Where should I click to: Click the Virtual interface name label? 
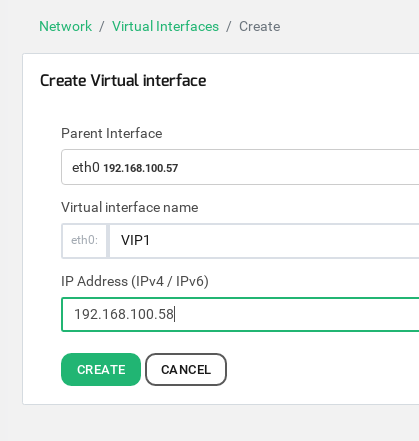pos(130,207)
